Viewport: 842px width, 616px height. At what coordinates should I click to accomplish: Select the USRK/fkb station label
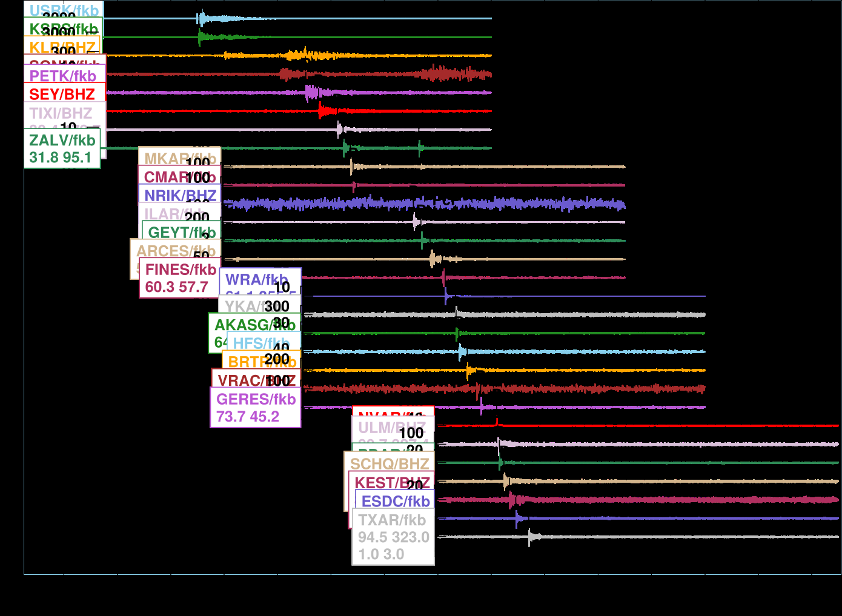point(64,10)
